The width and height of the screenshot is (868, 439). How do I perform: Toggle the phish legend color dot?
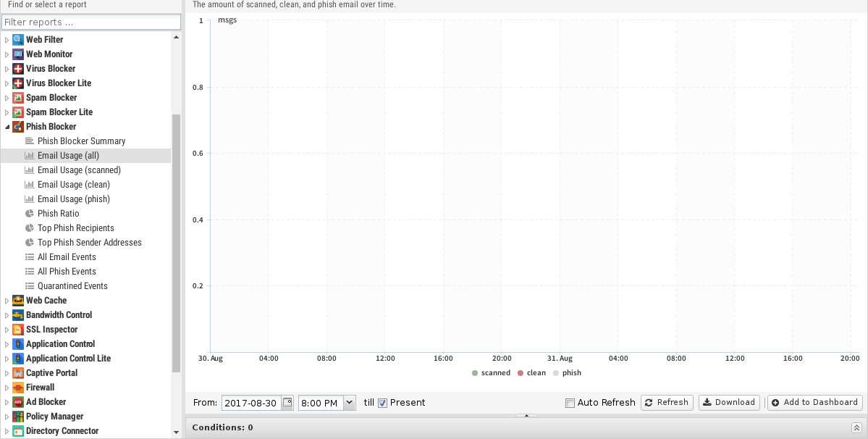tap(556, 373)
